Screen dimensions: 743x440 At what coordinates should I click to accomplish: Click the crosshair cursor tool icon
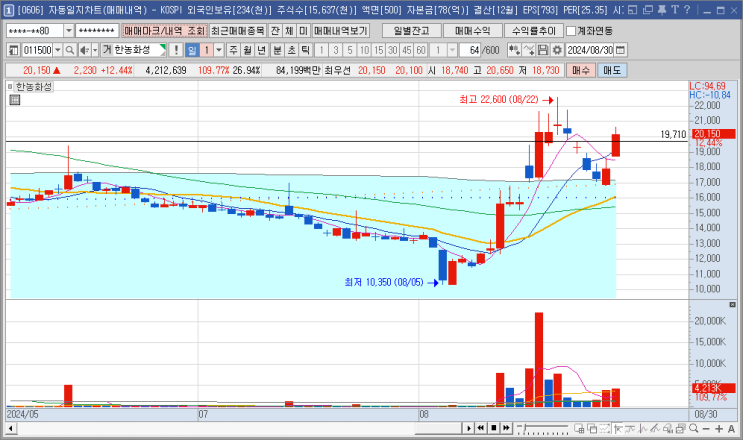618,428
